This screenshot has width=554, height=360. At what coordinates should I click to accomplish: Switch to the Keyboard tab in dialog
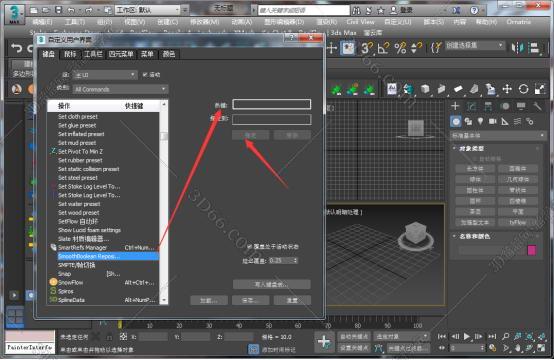48,54
